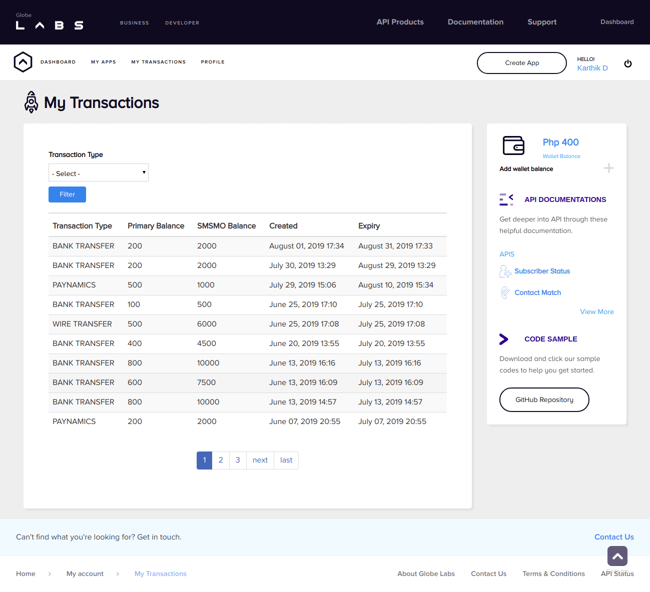Open the Business tab in header
650x592 pixels.
pos(134,23)
